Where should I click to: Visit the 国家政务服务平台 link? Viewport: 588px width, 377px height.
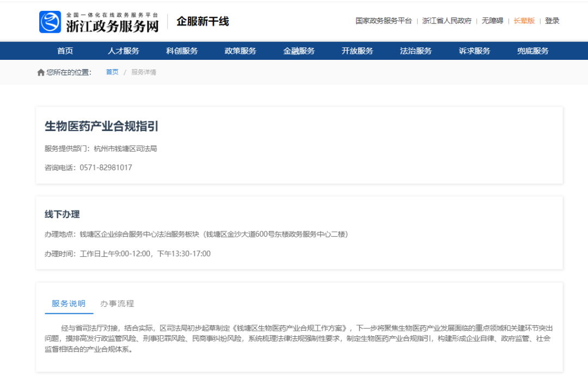[x=383, y=21]
